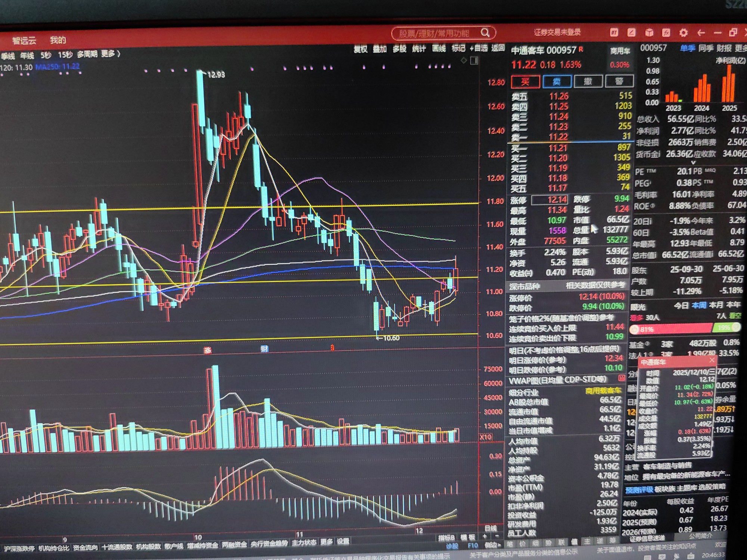Close the 中通客车 data popup

[712, 360]
